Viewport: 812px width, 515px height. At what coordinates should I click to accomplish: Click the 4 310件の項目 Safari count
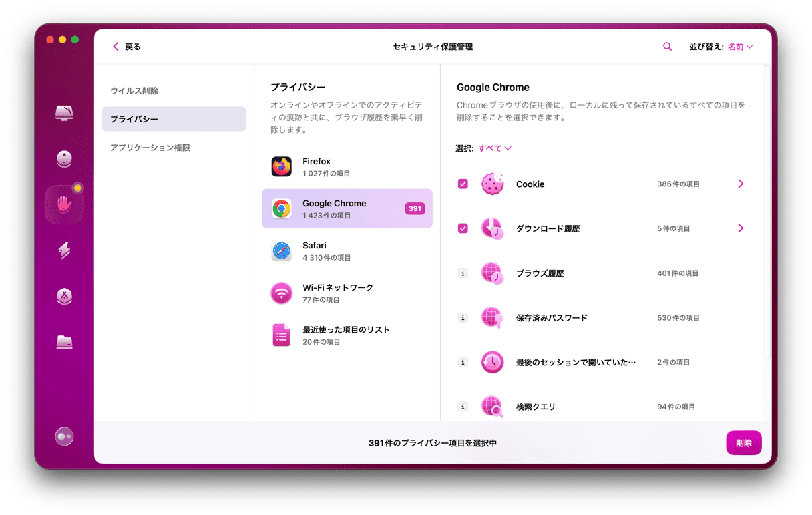327,258
